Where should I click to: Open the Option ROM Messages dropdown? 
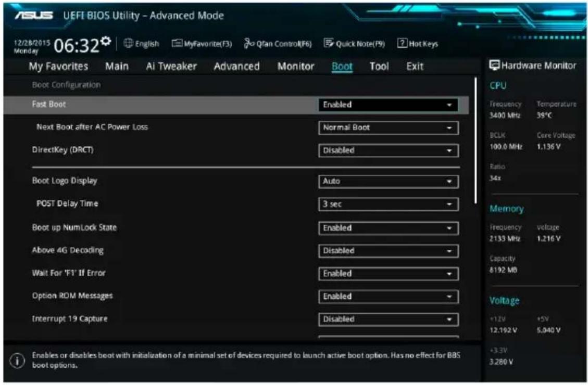tap(388, 297)
